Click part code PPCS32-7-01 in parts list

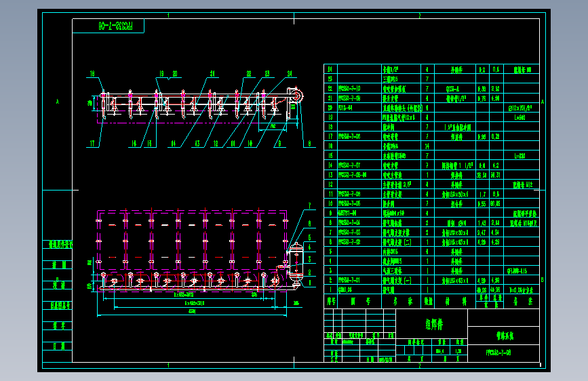point(349,280)
